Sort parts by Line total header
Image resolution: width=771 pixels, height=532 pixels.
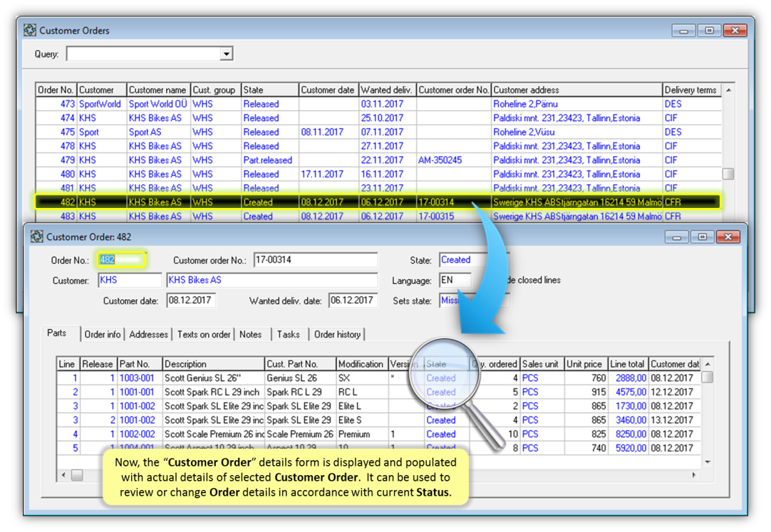[x=628, y=364]
